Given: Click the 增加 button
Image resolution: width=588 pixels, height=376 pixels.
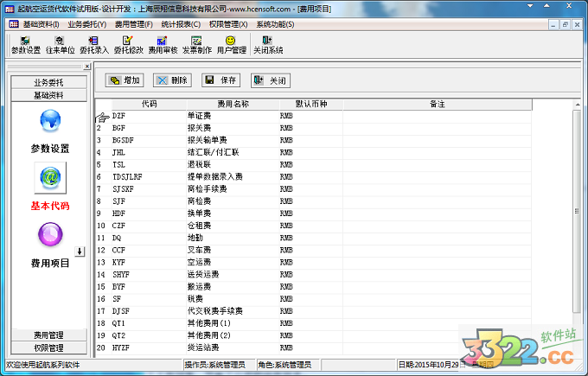Looking at the screenshot, I should click(125, 80).
